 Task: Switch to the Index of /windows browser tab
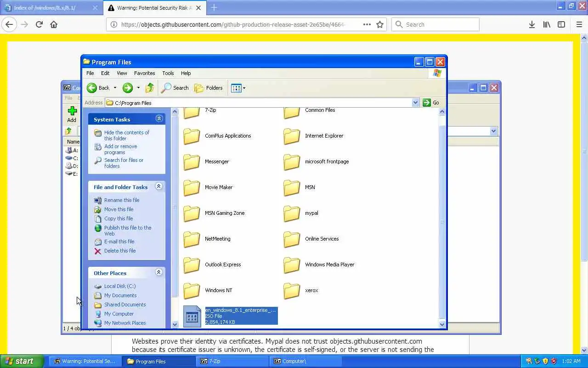(51, 8)
